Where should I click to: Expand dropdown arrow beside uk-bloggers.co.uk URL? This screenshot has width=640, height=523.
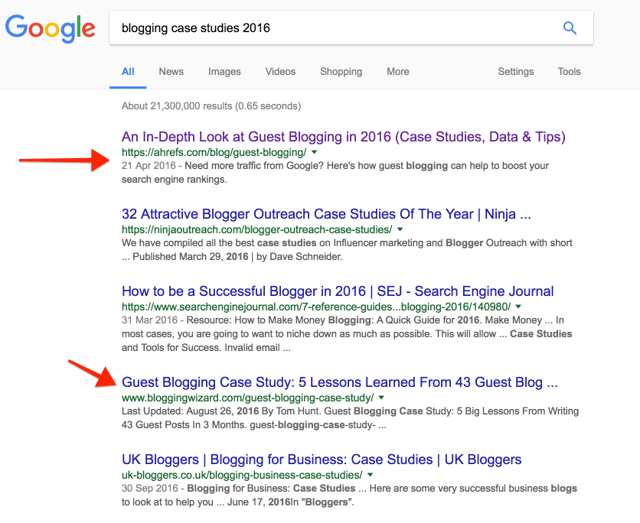tap(370, 475)
